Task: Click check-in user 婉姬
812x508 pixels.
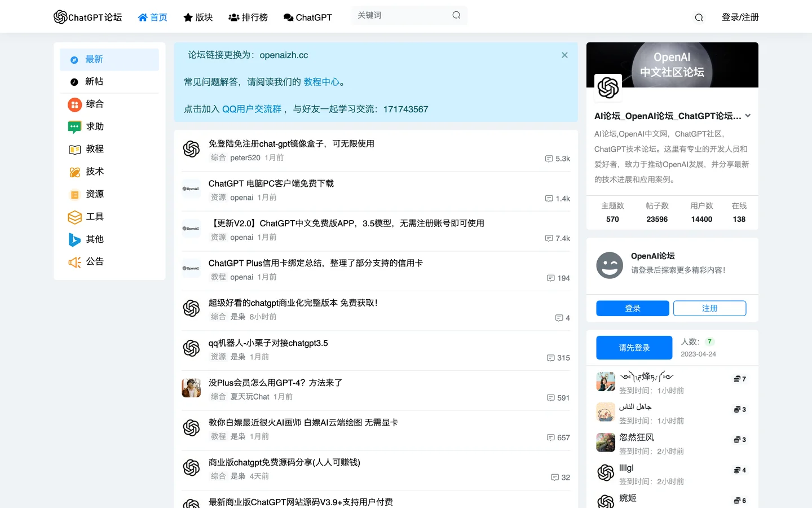Action: [628, 498]
